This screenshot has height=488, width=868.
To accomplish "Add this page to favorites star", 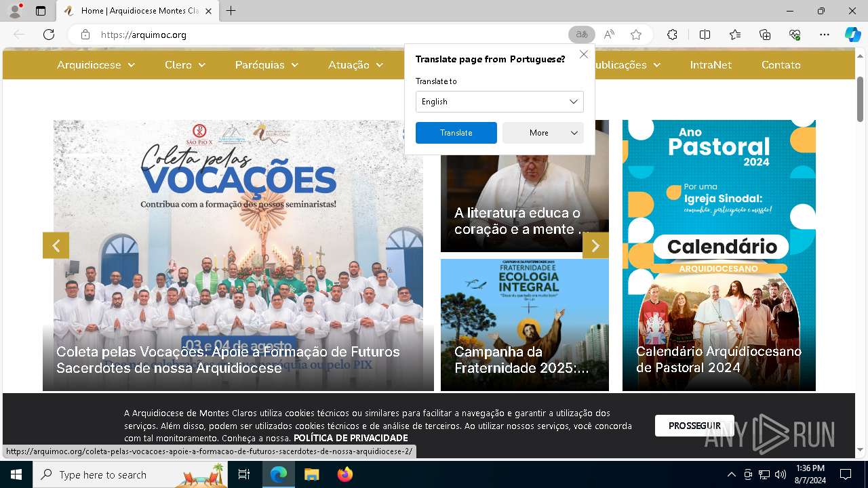I will tap(636, 35).
